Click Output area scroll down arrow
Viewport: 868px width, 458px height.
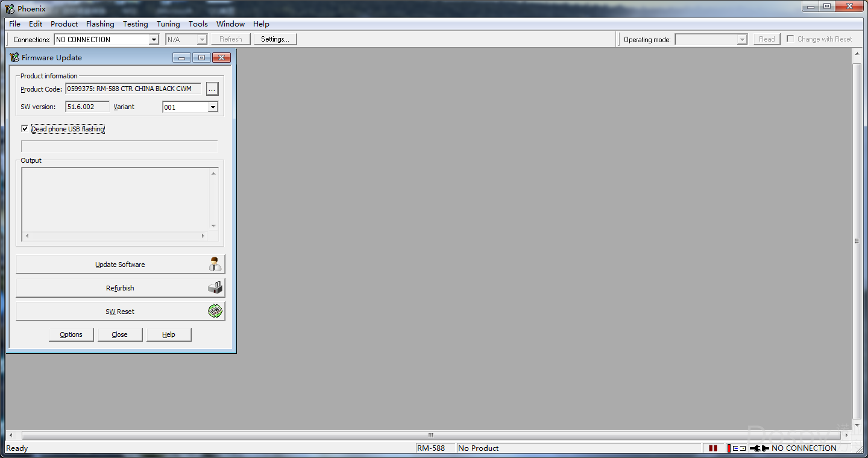(x=213, y=226)
